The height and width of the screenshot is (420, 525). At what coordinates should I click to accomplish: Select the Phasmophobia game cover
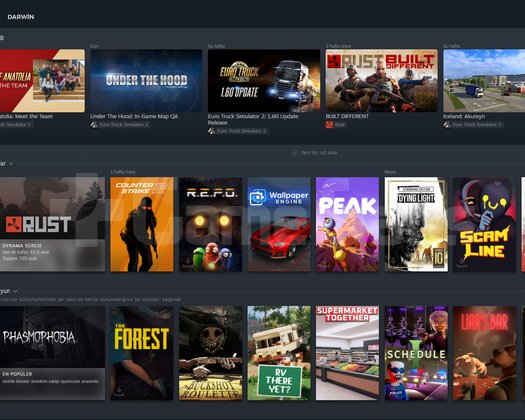point(52,353)
